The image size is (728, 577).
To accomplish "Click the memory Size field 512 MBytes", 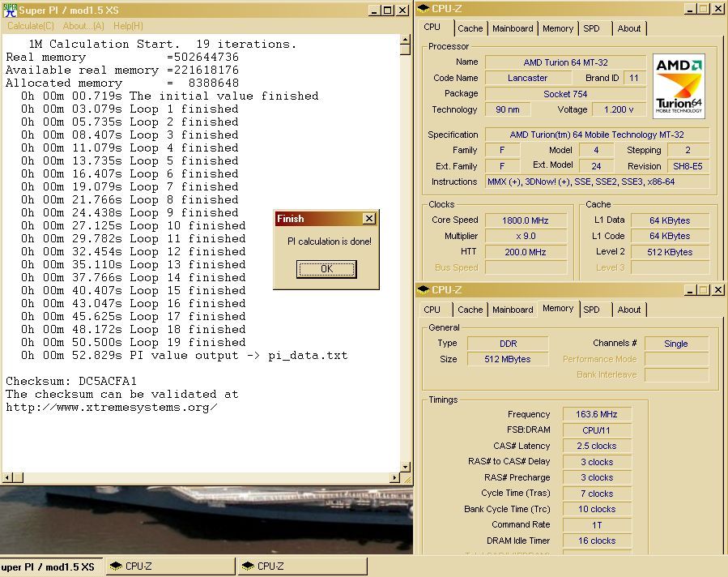I will click(x=508, y=359).
